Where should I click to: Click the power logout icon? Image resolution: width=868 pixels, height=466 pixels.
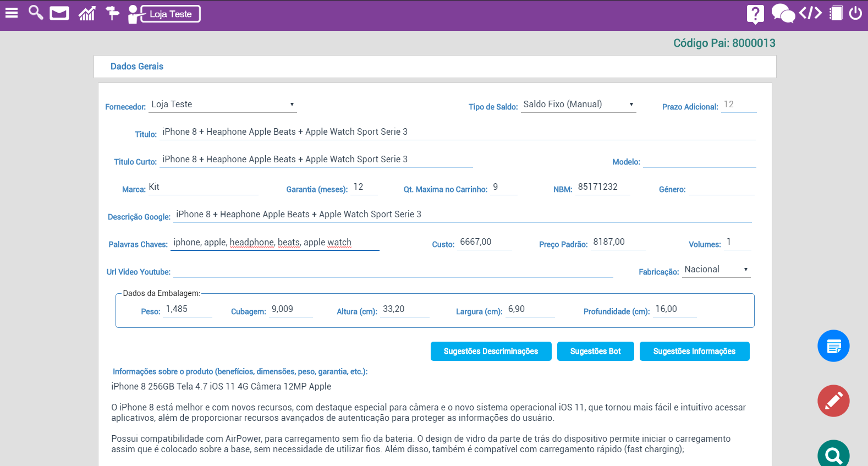(x=855, y=13)
